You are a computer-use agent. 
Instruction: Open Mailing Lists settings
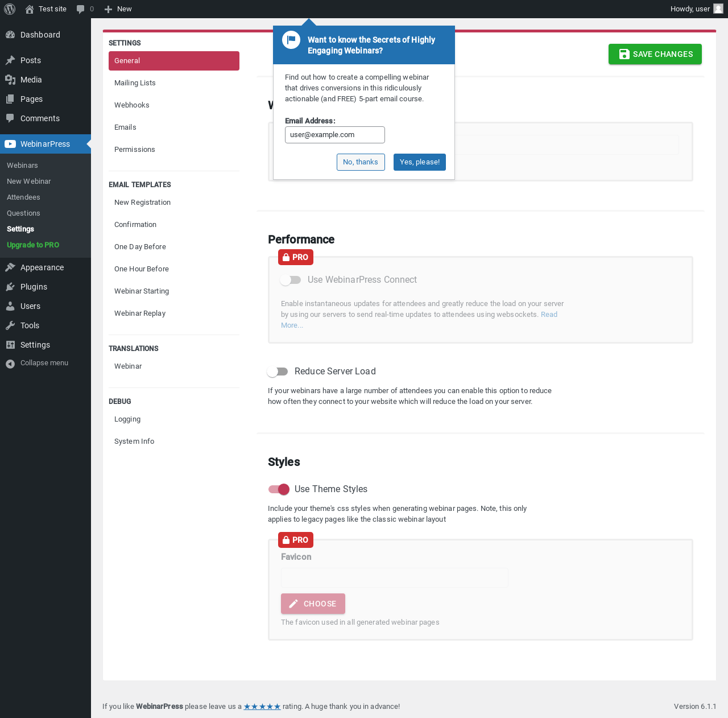pyautogui.click(x=174, y=83)
